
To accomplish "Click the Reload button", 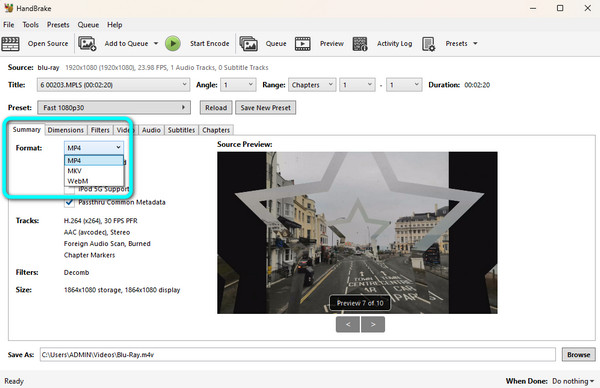I will 216,108.
